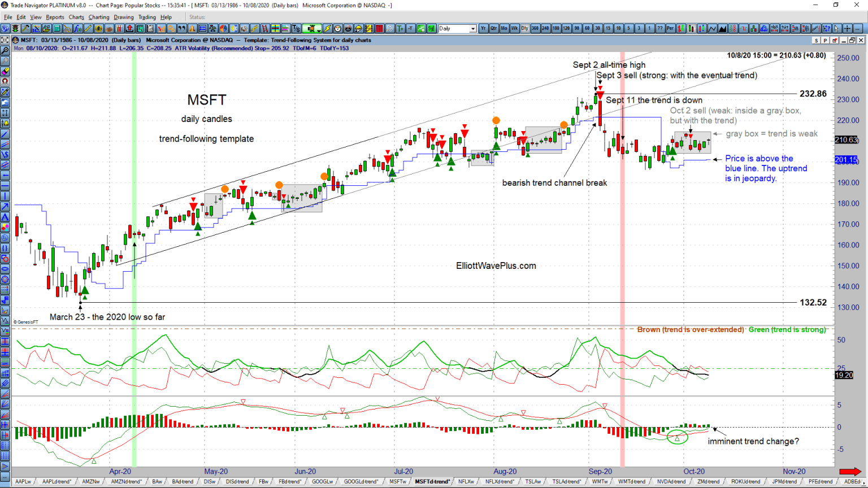Viewport: 868px width, 488px height.
Task: Click the ElliottWavePlus.com text on chart
Action: [496, 265]
